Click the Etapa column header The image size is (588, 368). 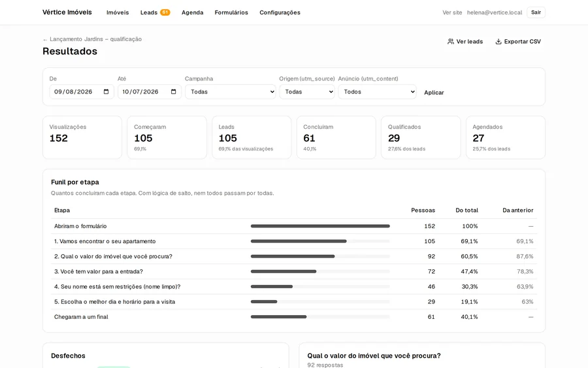coord(62,210)
